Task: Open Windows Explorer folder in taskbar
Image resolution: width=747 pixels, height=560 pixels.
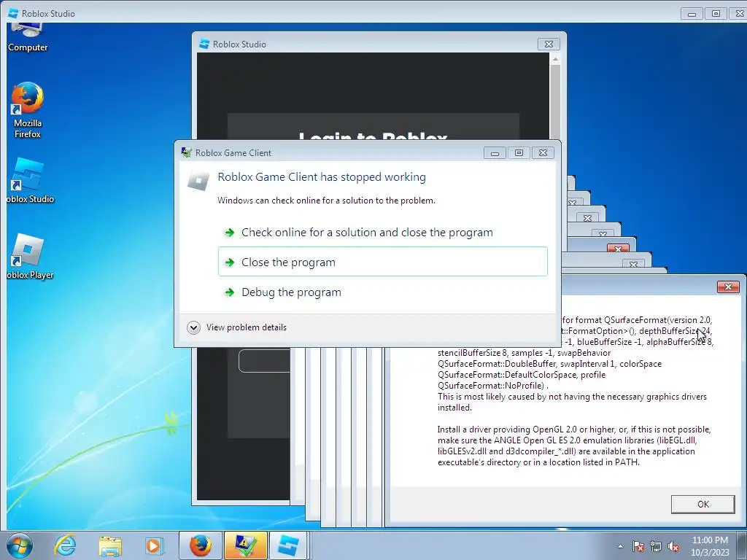Action: (x=110, y=545)
